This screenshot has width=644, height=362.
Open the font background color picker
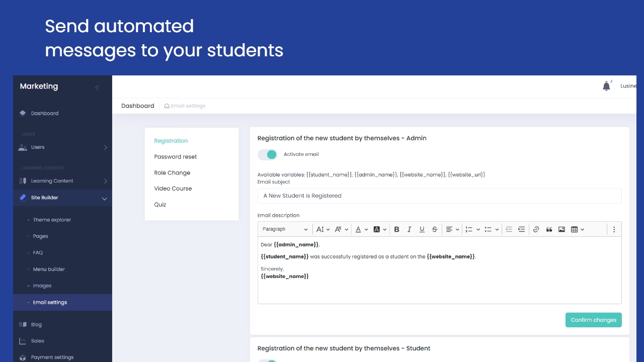pos(380,229)
